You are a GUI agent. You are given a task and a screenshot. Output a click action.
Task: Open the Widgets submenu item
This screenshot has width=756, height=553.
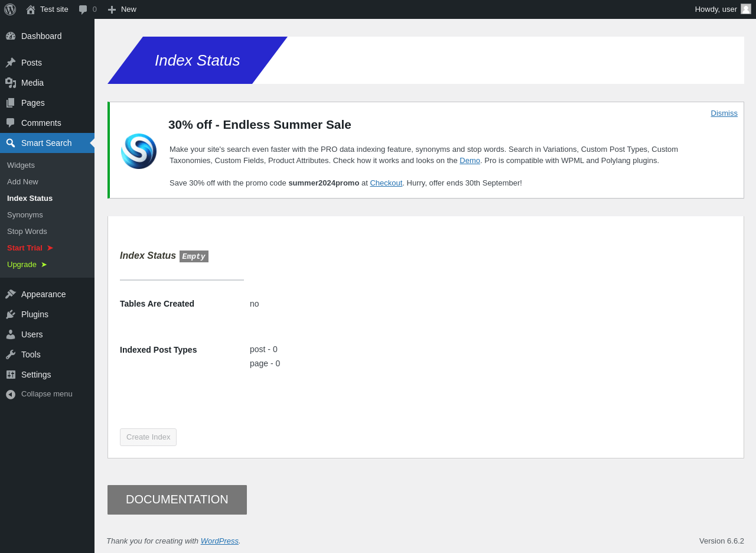pos(21,165)
